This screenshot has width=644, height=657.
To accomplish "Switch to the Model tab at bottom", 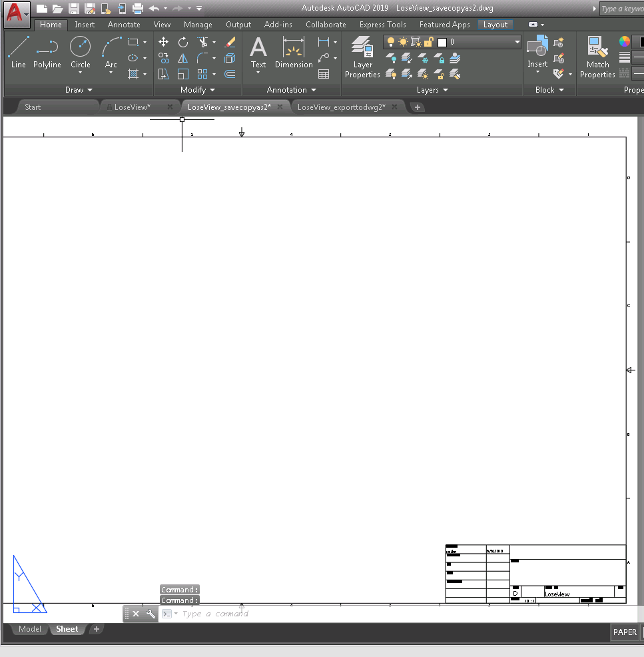I will 29,628.
